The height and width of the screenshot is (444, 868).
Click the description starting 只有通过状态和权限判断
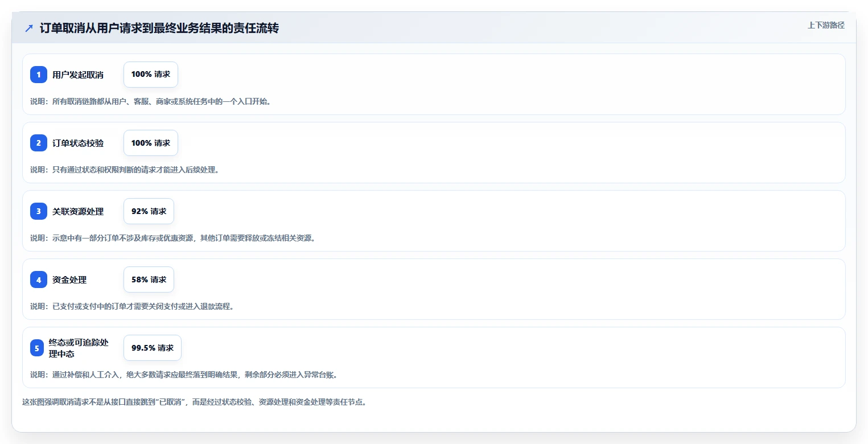(125, 170)
